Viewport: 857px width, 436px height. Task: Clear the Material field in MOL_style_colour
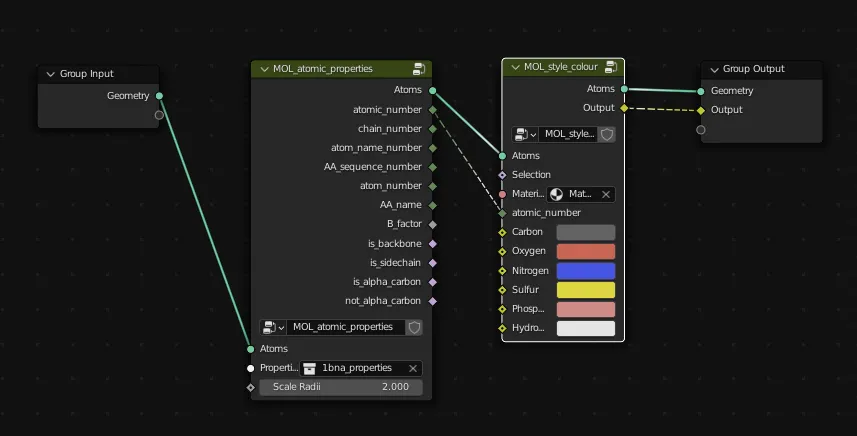pos(606,194)
